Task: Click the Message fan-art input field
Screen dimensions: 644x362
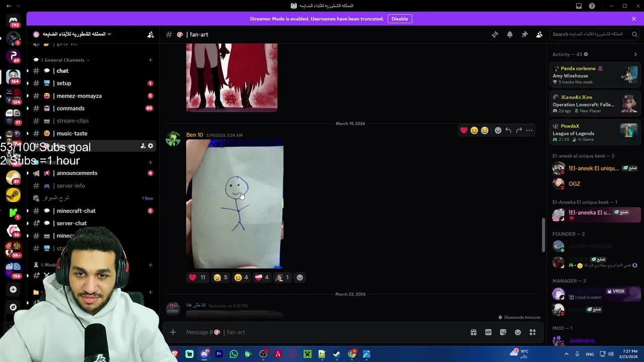Action: click(x=322, y=332)
